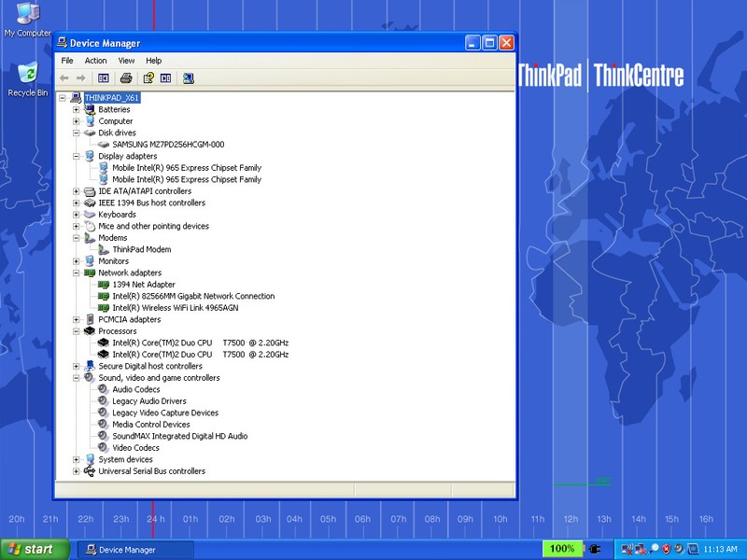Click the toolbar Forward arrow

[81, 78]
